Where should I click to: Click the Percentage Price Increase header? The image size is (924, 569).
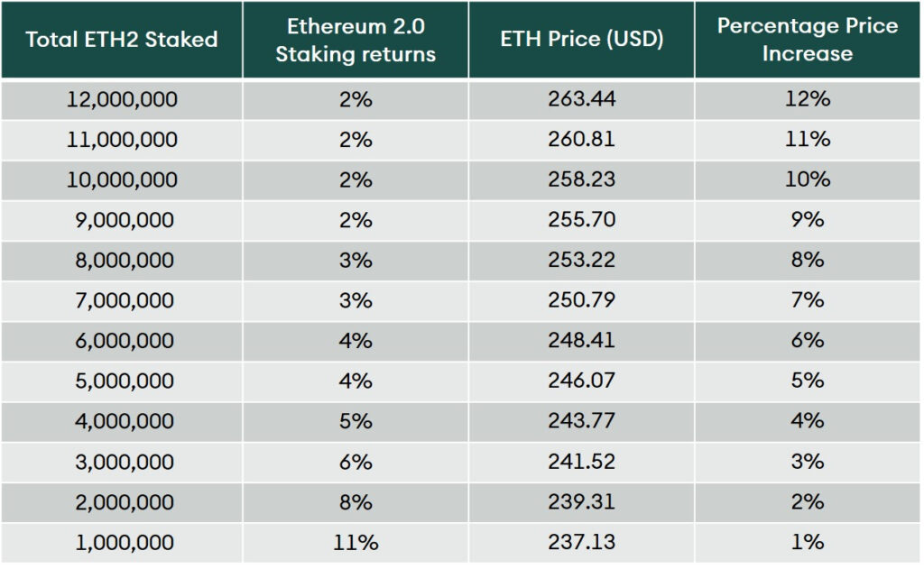pyautogui.click(x=808, y=40)
